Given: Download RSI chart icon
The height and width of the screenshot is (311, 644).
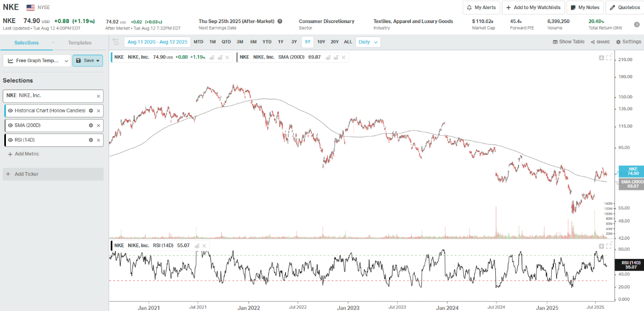Looking at the screenshot, I should (602, 246).
